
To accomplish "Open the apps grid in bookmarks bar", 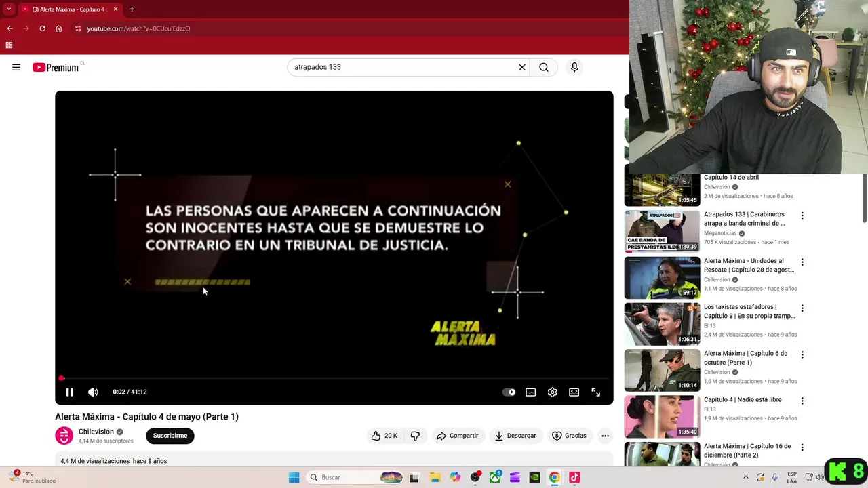I will pyautogui.click(x=9, y=45).
